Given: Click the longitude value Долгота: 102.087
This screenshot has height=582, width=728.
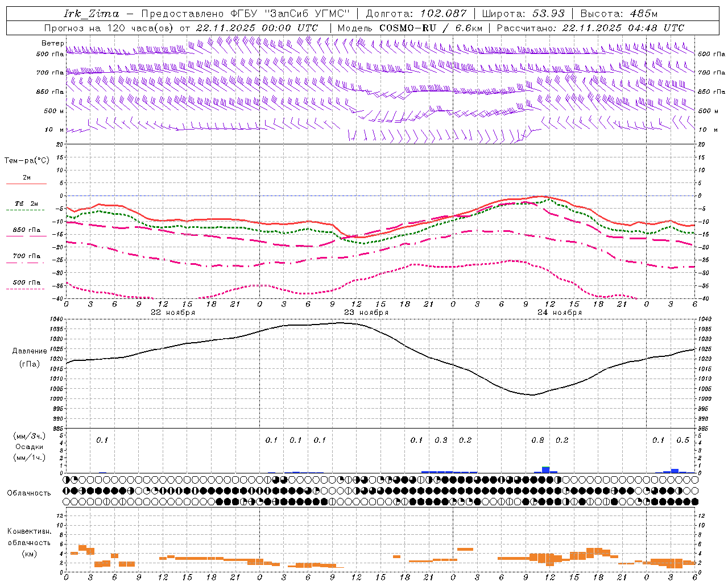Looking at the screenshot, I should pos(416,14).
